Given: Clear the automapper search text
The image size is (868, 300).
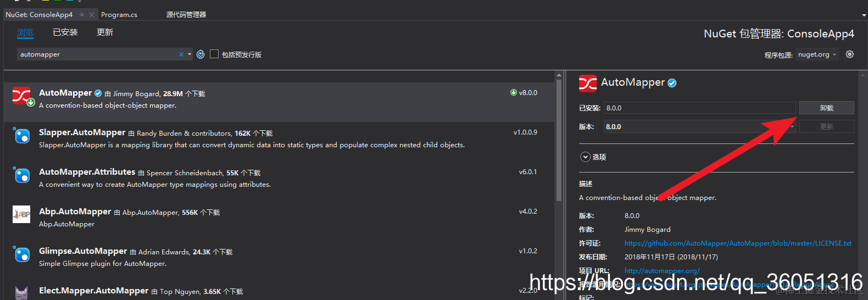Looking at the screenshot, I should point(181,54).
